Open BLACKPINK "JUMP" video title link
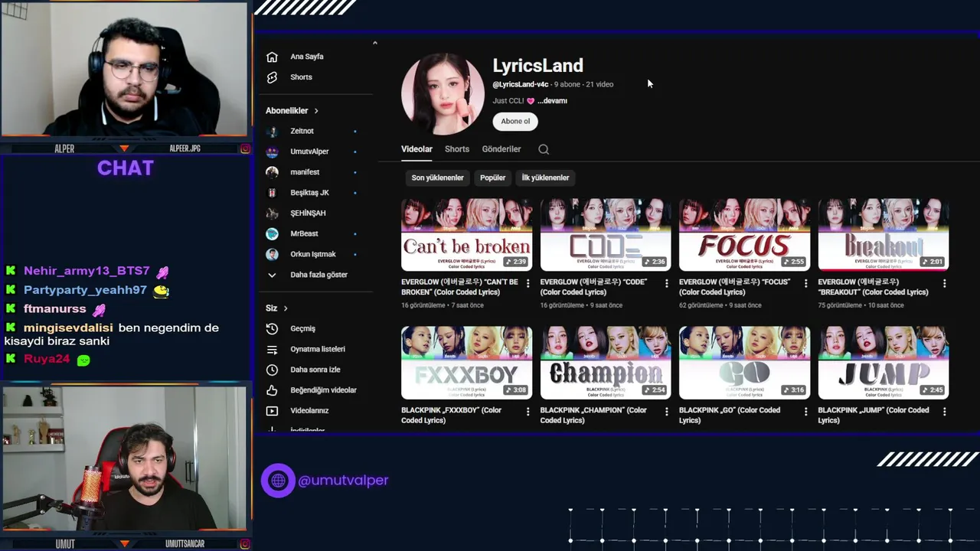Image resolution: width=980 pixels, height=551 pixels. tap(874, 415)
